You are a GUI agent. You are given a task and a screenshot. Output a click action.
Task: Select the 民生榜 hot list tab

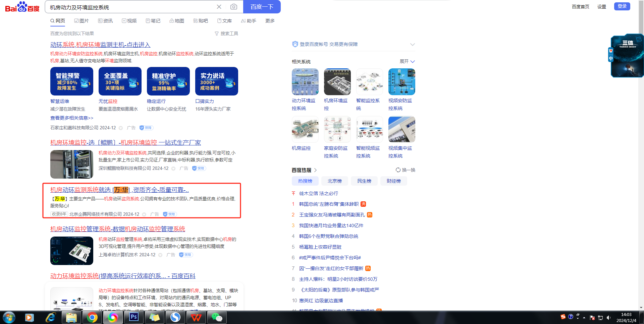coord(364,181)
